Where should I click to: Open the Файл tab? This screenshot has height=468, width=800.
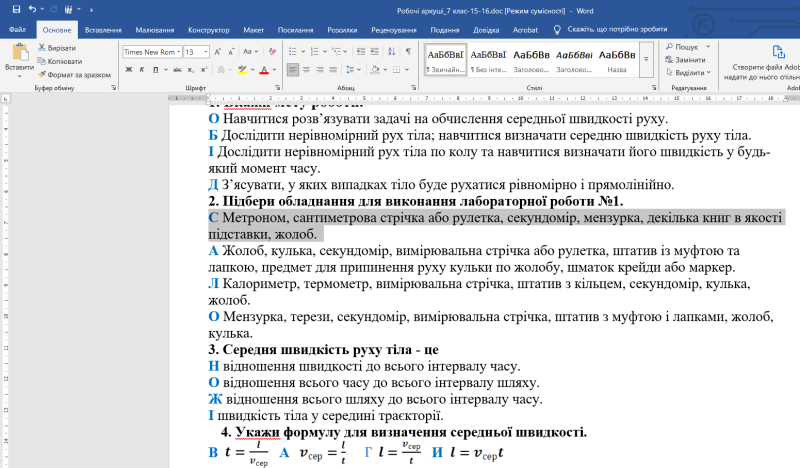[x=17, y=30]
